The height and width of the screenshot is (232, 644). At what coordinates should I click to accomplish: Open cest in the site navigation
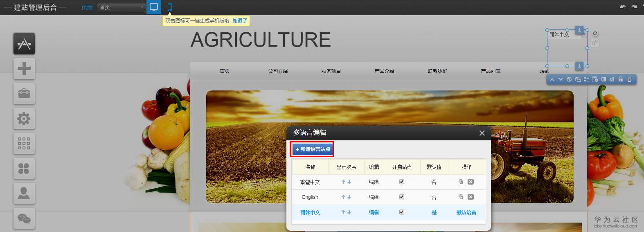(544, 71)
